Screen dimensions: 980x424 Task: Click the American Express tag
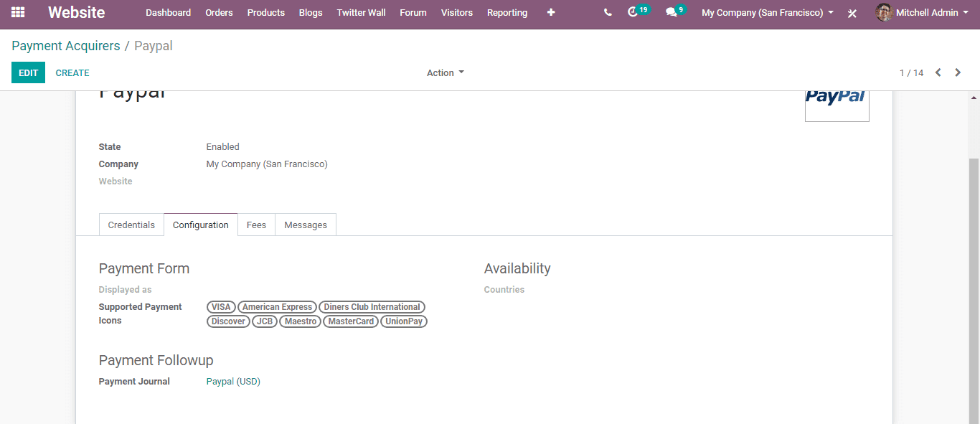pos(277,307)
